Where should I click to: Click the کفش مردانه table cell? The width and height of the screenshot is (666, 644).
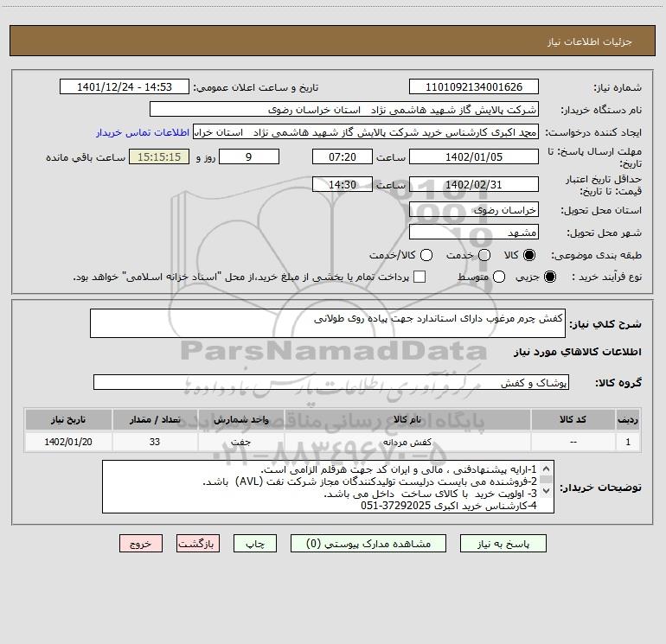coord(407,442)
